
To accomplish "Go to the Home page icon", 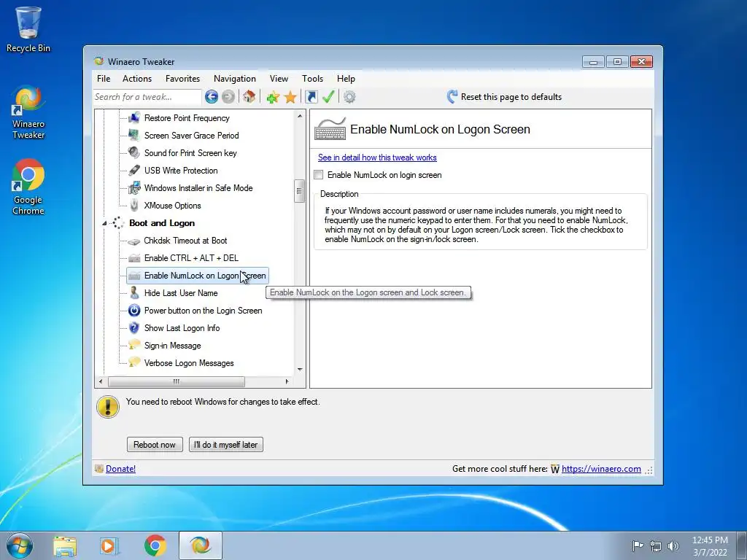I will coord(249,97).
